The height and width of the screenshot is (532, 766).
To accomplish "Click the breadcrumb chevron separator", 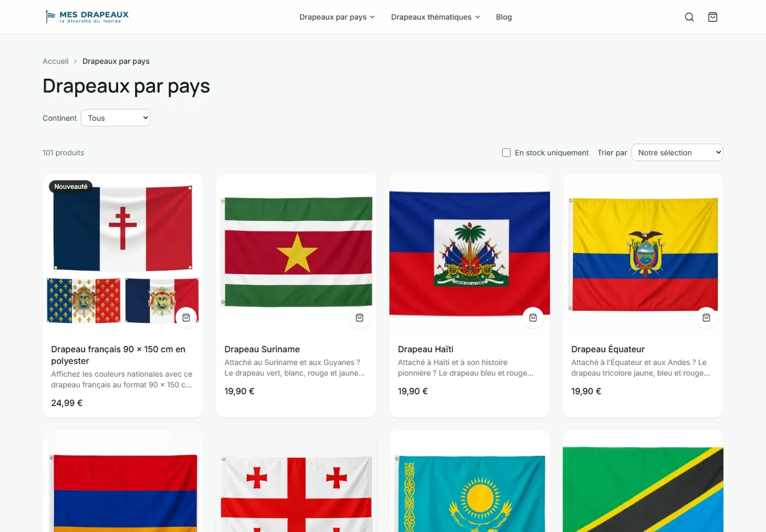I will [76, 61].
